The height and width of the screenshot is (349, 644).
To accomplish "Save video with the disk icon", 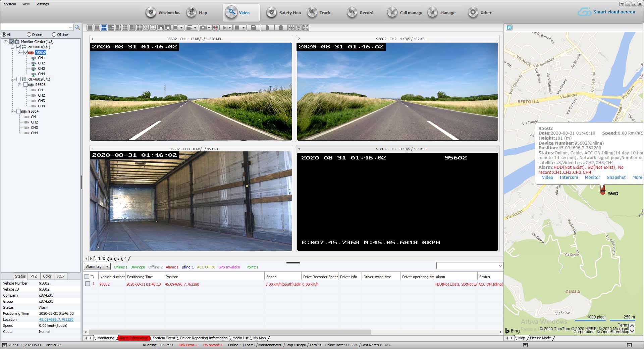I will 253,28.
